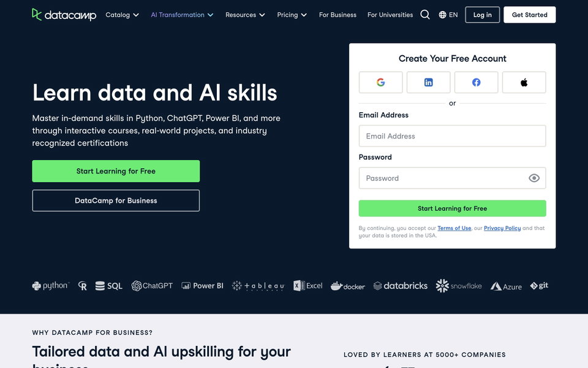
Task: Click 'Create Your Free Account' title
Action: click(452, 59)
